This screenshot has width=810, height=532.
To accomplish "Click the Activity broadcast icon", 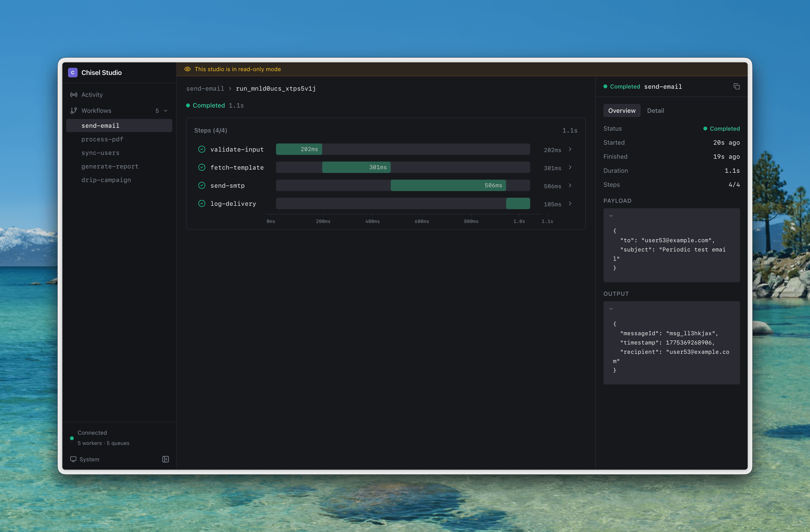I will pyautogui.click(x=74, y=95).
